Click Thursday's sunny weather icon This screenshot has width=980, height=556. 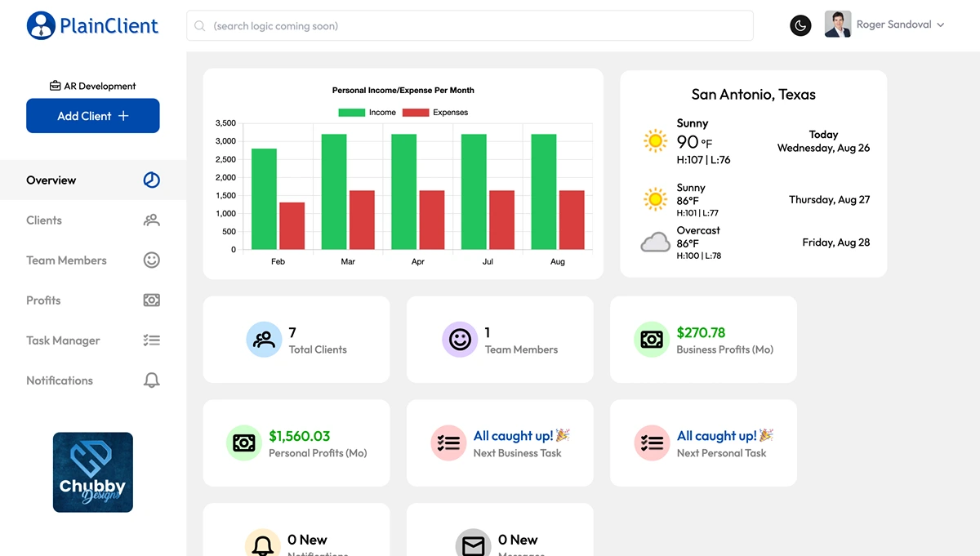pos(655,199)
